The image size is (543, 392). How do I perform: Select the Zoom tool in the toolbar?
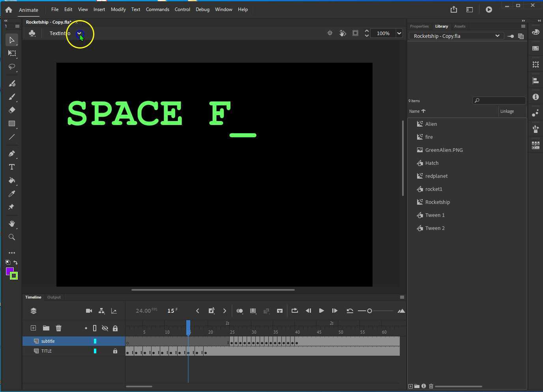(12, 237)
